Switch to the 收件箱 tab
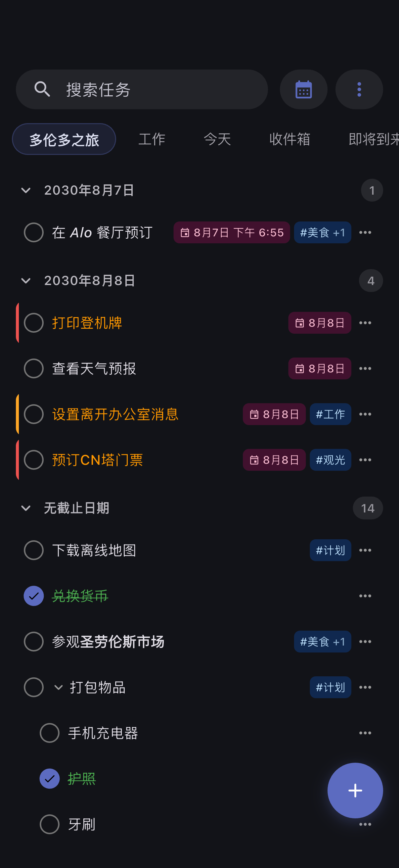Screen dimensions: 399x868 [289, 139]
